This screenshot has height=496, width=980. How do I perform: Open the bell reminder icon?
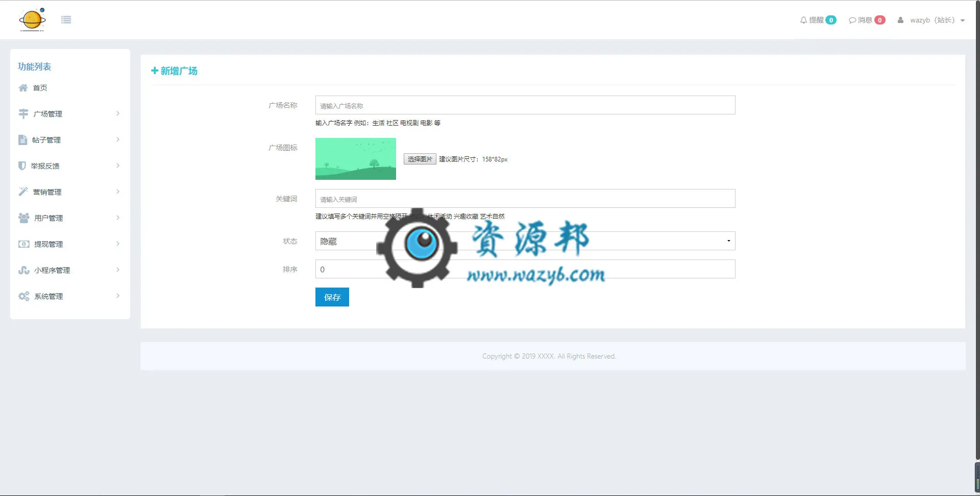pos(803,20)
